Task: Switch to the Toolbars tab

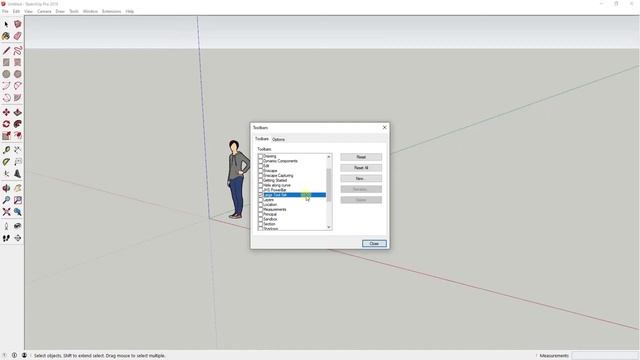Action: coord(262,139)
